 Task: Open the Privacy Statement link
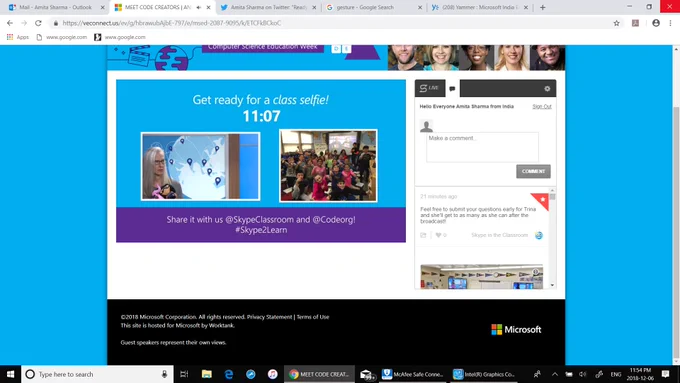point(269,317)
